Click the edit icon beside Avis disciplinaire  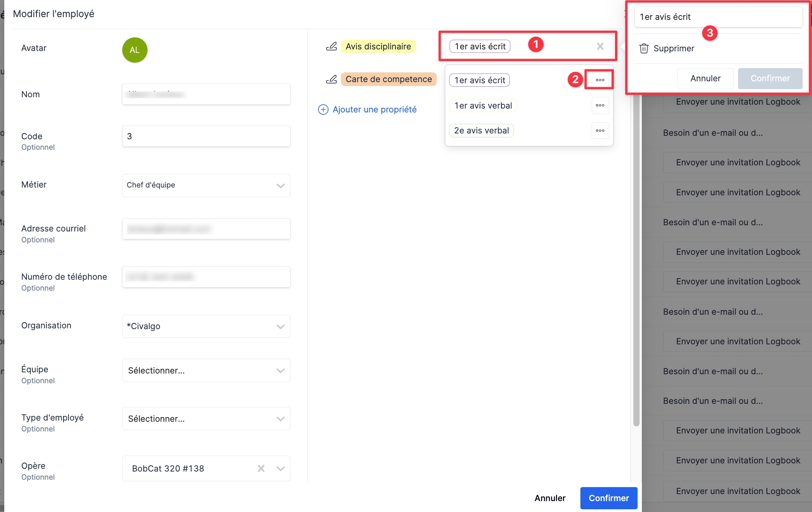(331, 46)
